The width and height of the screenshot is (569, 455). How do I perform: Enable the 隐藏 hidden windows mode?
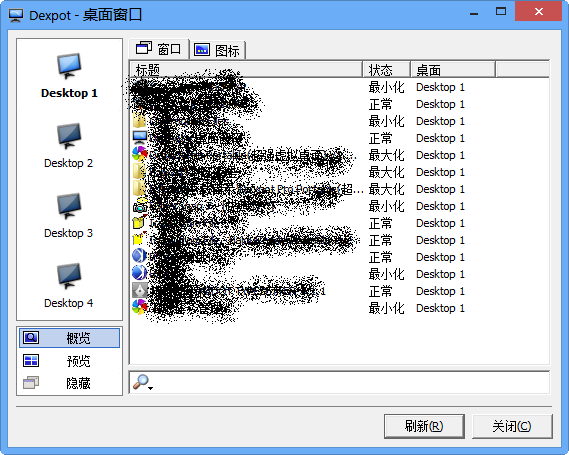coord(69,383)
